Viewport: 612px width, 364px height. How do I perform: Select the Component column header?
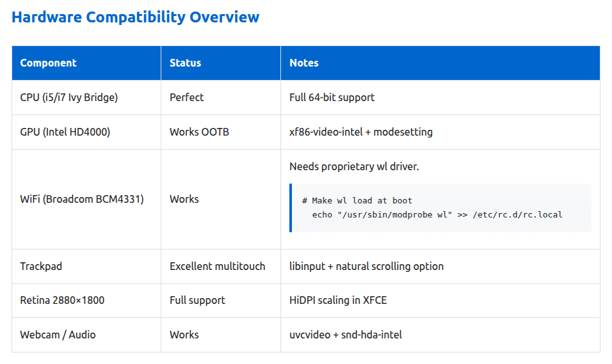pos(86,63)
